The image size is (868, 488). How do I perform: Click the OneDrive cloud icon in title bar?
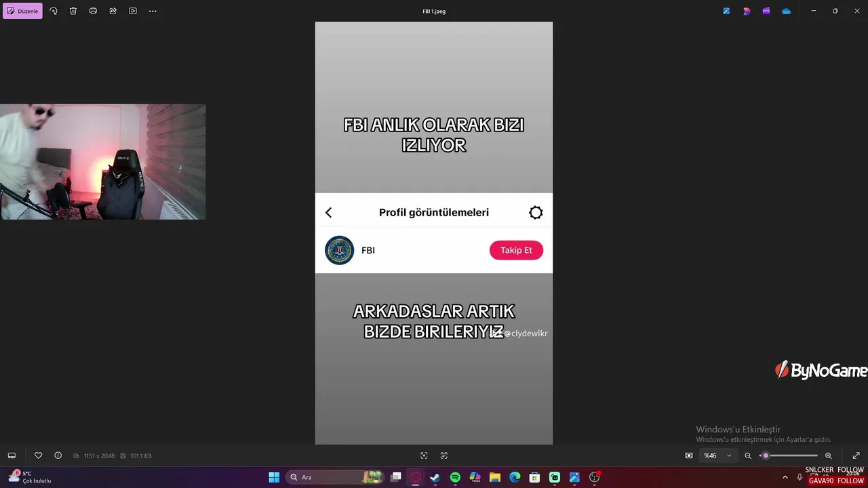click(786, 11)
